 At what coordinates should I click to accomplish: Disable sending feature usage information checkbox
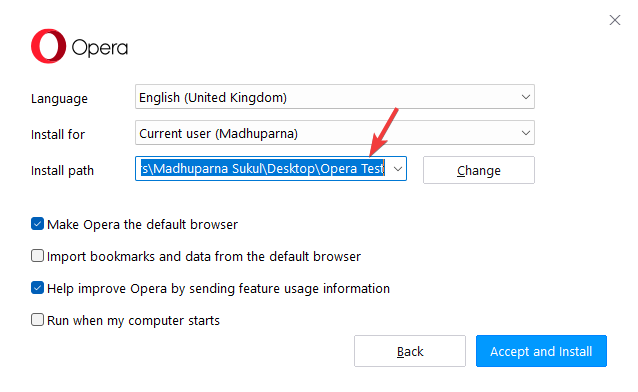pos(37,288)
